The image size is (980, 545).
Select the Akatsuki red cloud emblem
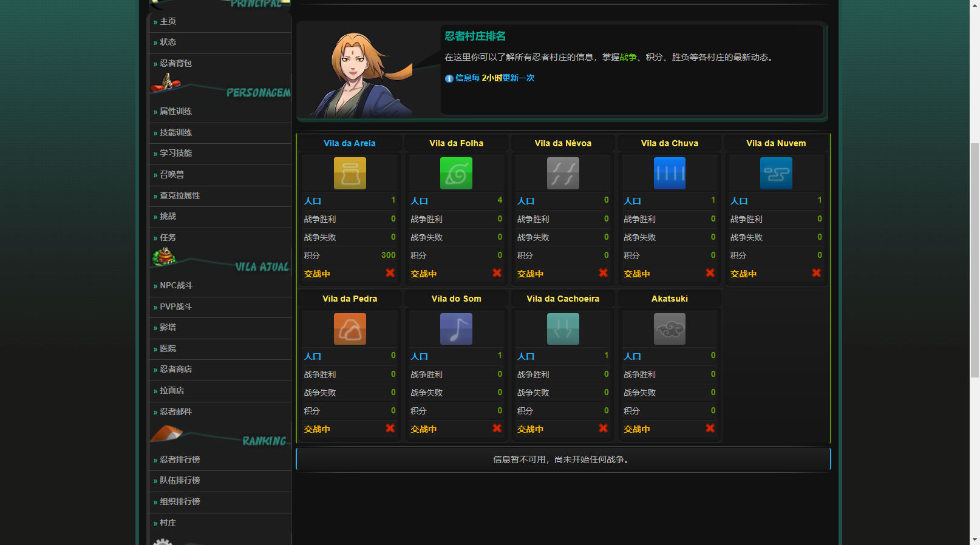669,329
